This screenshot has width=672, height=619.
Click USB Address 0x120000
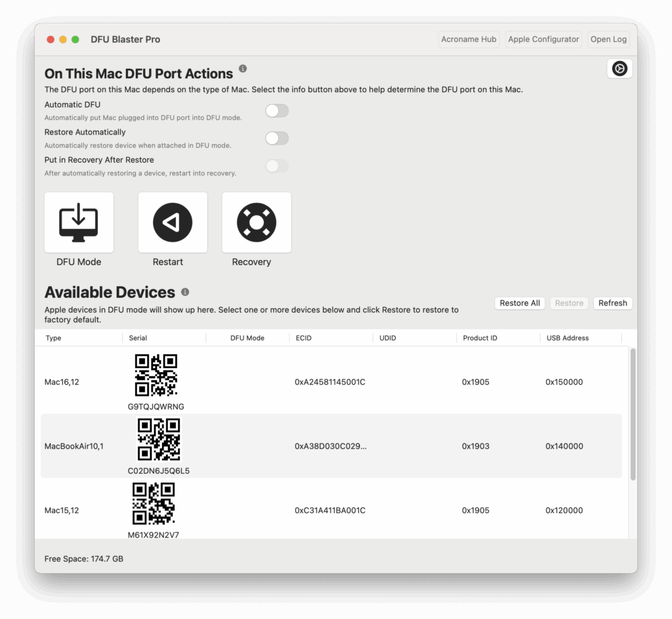tap(564, 511)
